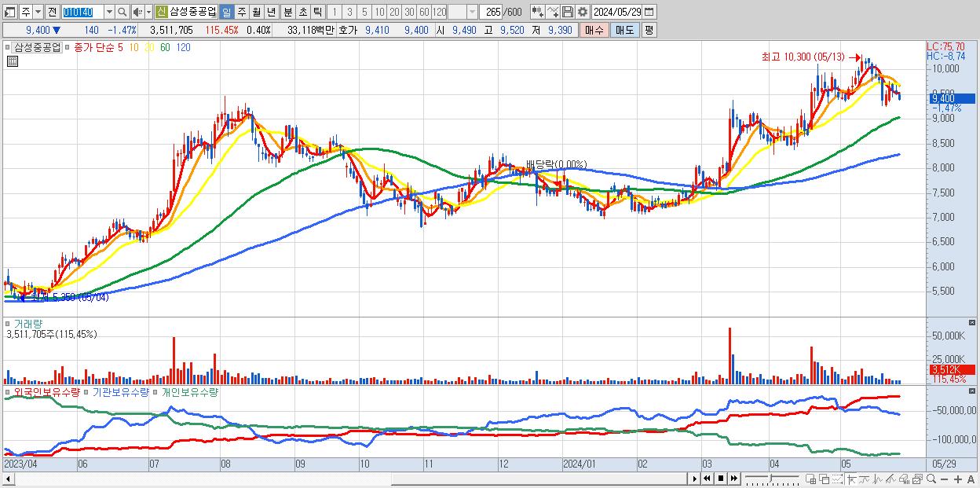Select the 일 daily period toggle

pos(226,12)
